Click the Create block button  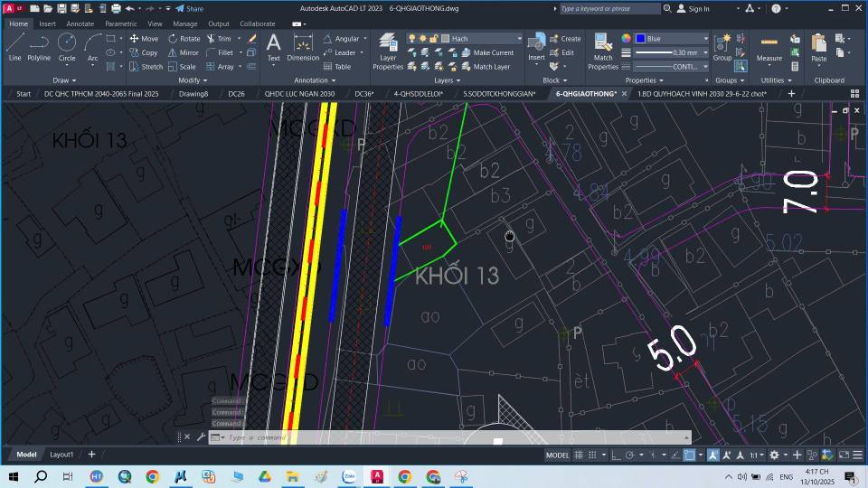565,39
